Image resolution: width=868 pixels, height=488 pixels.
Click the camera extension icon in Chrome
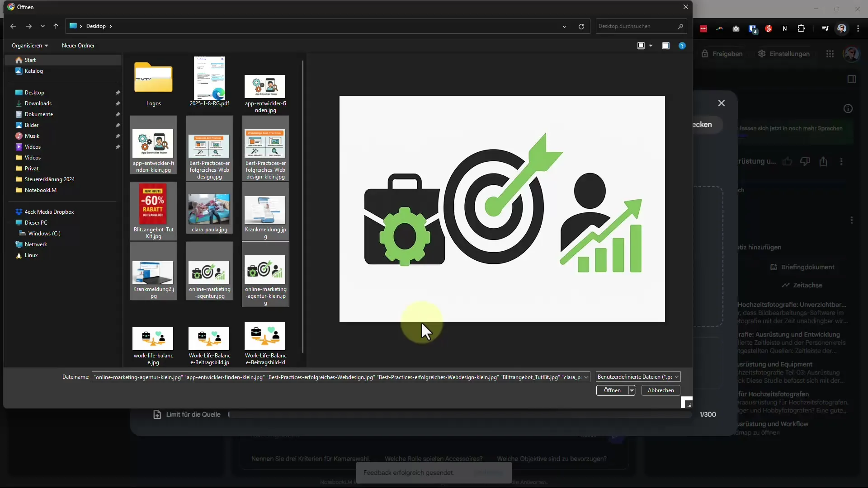click(736, 28)
